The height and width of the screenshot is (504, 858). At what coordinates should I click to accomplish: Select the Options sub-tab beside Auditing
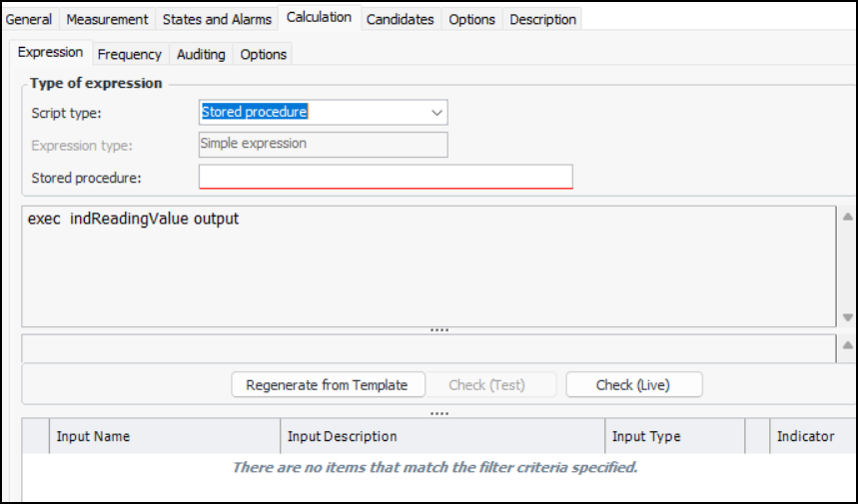pyautogui.click(x=264, y=54)
